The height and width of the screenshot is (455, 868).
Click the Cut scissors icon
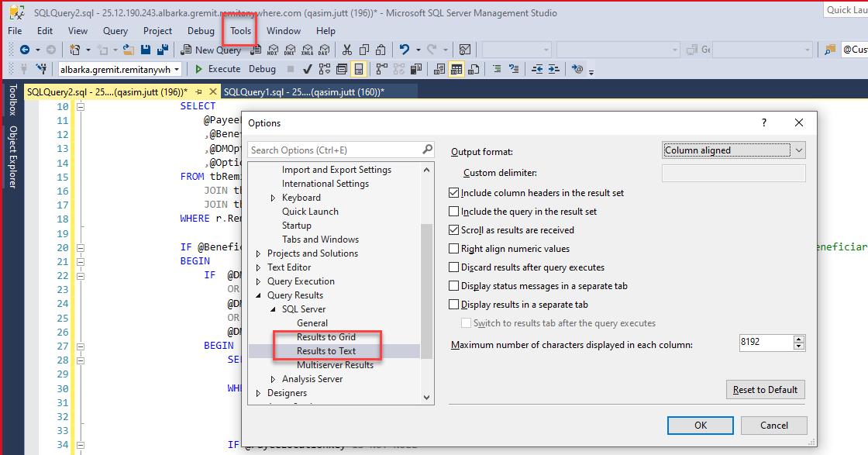347,50
